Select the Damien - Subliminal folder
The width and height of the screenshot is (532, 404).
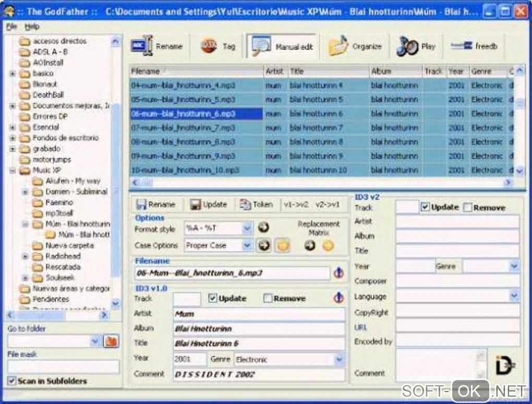click(x=76, y=192)
